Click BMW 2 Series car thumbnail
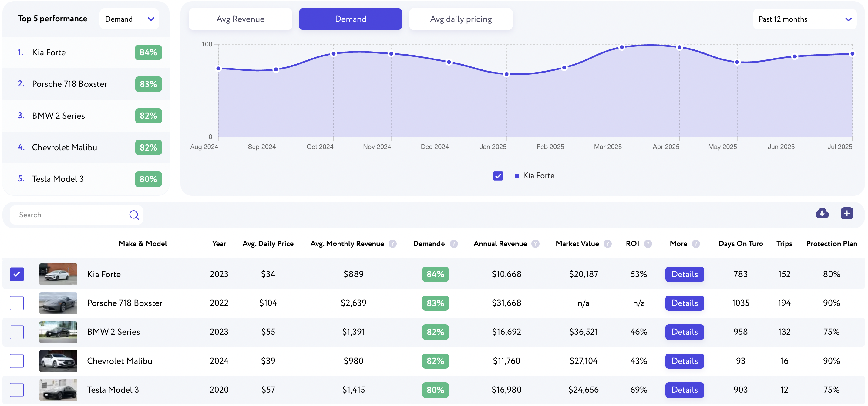The image size is (868, 406). coord(58,332)
